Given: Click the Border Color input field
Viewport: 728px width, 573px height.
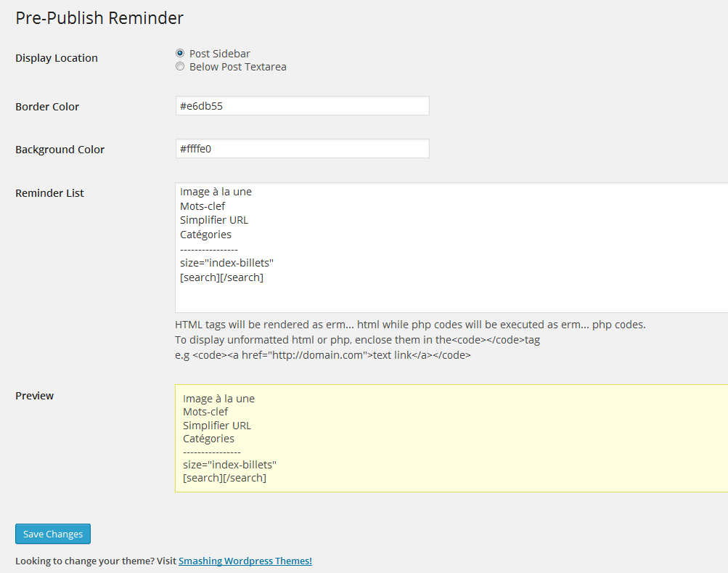Looking at the screenshot, I should tap(302, 106).
